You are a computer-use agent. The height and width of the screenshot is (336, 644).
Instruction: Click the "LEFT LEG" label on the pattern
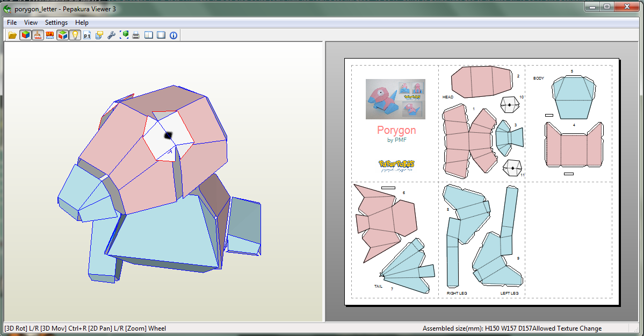coord(509,293)
